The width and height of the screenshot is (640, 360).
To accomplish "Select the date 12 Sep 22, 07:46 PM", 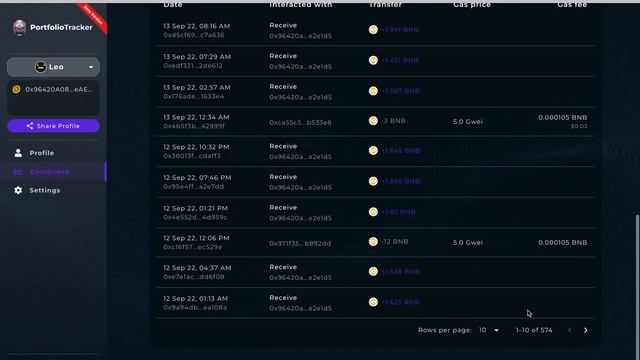I will click(197, 178).
